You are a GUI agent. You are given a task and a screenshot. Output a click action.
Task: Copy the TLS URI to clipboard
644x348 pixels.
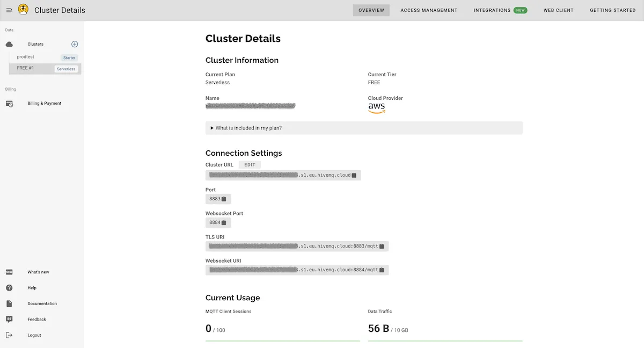(382, 247)
